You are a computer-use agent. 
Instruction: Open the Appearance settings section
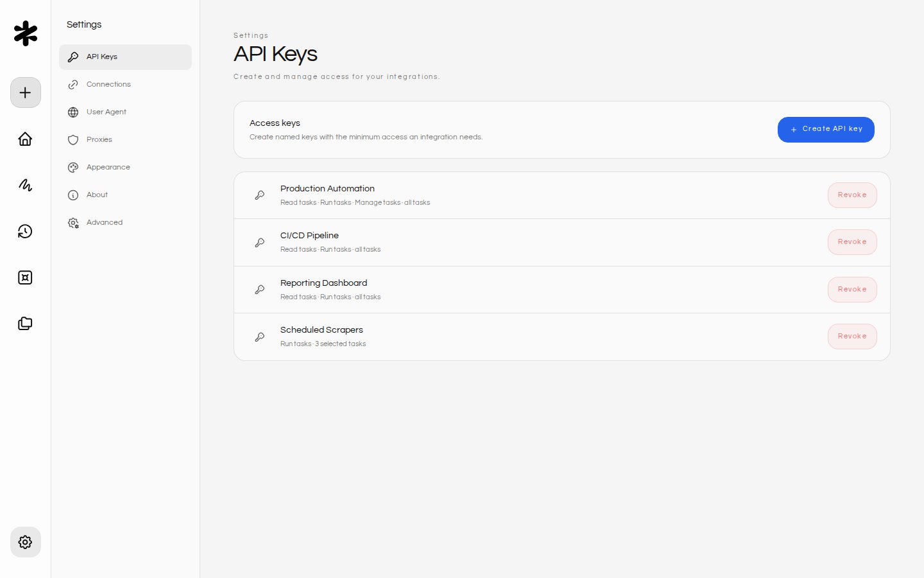coord(125,168)
